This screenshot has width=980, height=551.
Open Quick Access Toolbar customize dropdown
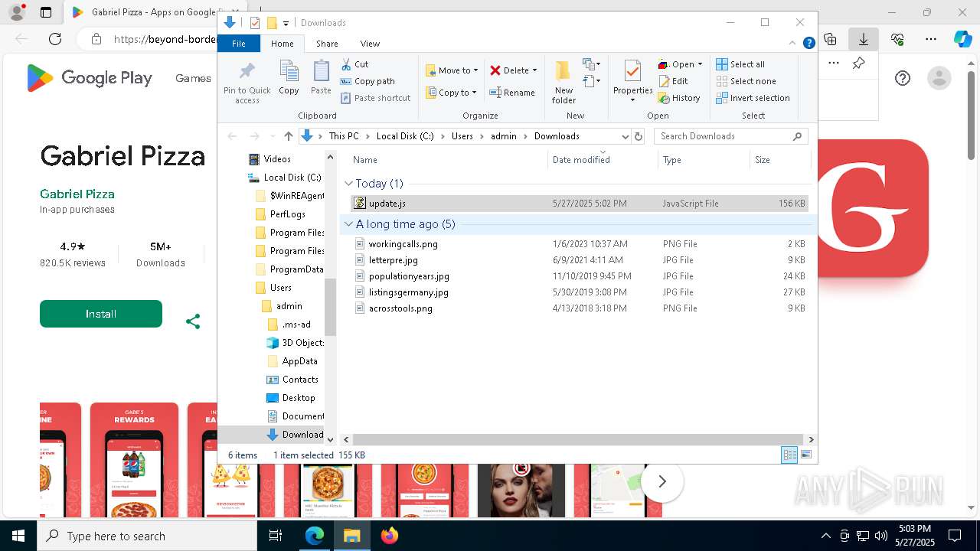[286, 23]
